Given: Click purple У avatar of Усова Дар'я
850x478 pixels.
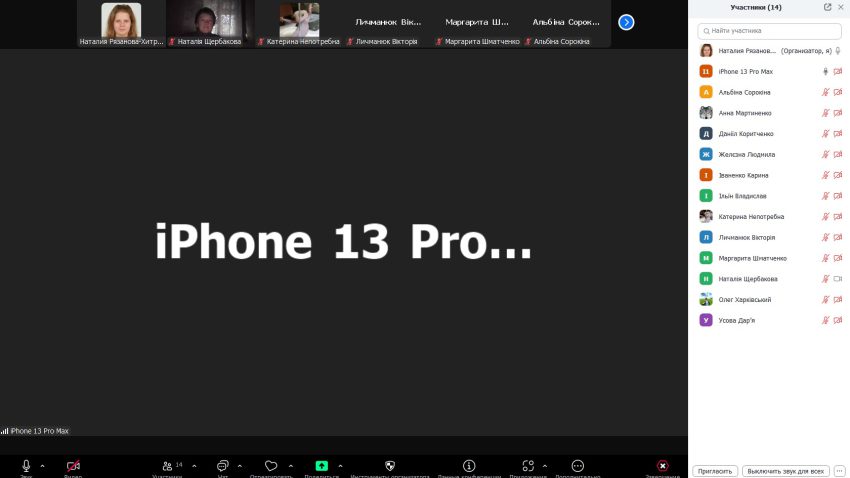Looking at the screenshot, I should pos(706,320).
